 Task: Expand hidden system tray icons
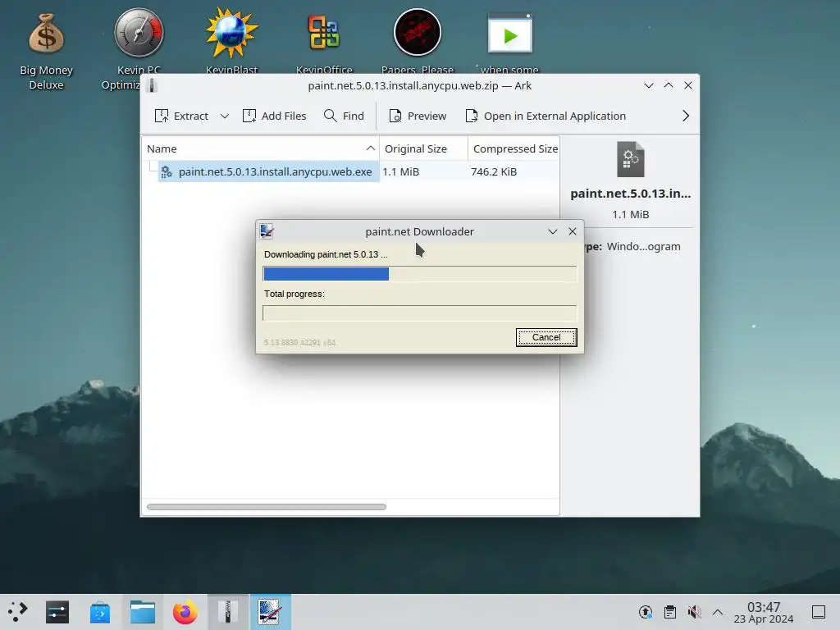[x=717, y=612]
